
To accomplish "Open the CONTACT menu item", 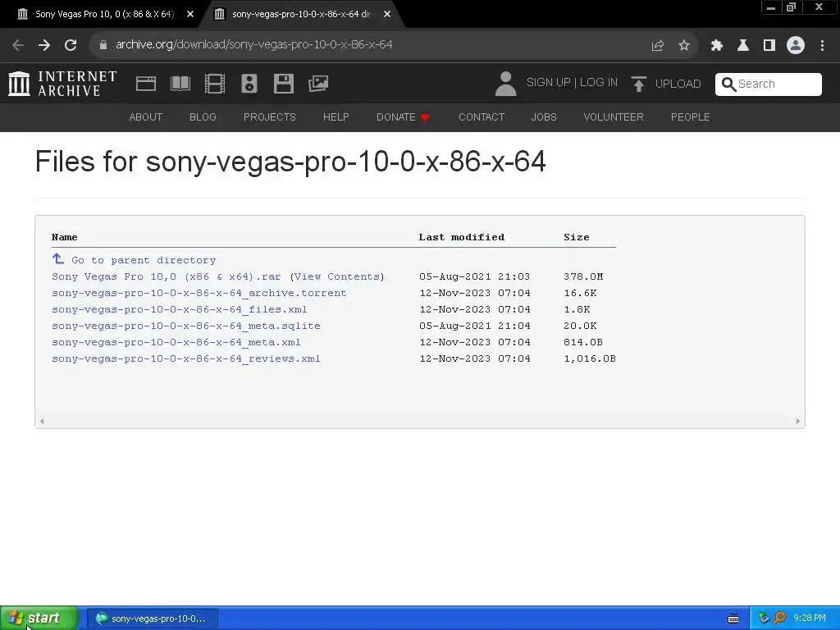I will tap(481, 117).
